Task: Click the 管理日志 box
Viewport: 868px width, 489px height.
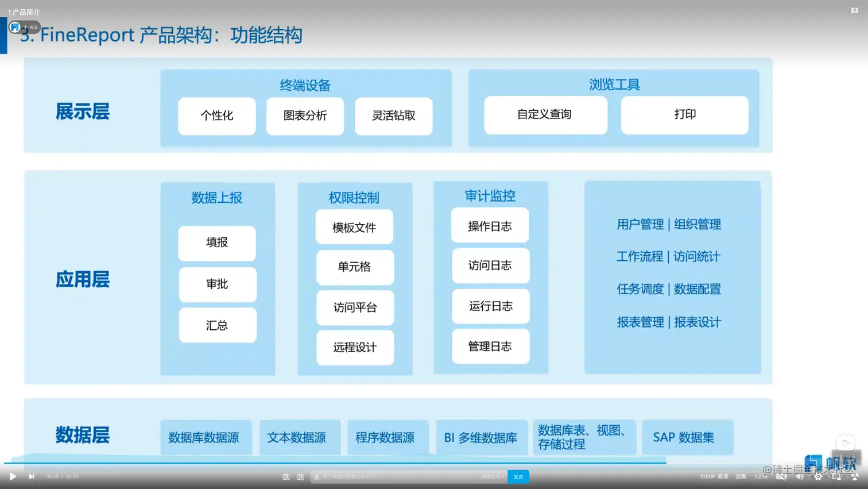Action: [490, 346]
